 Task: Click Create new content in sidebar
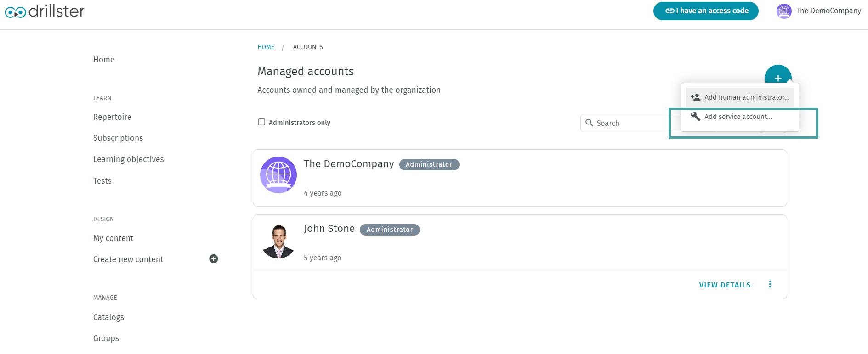[128, 259]
